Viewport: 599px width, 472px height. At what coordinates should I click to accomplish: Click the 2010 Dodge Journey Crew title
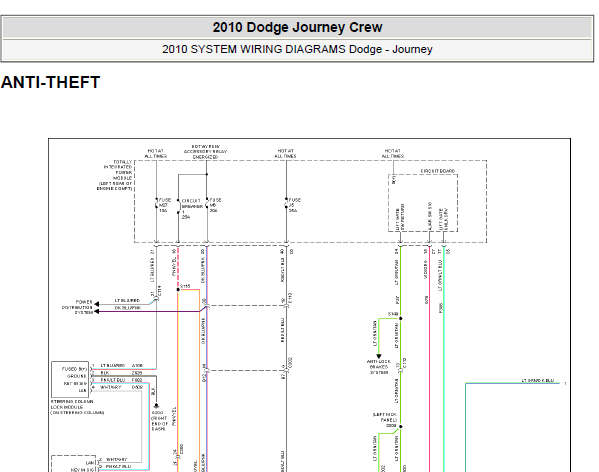pyautogui.click(x=297, y=27)
